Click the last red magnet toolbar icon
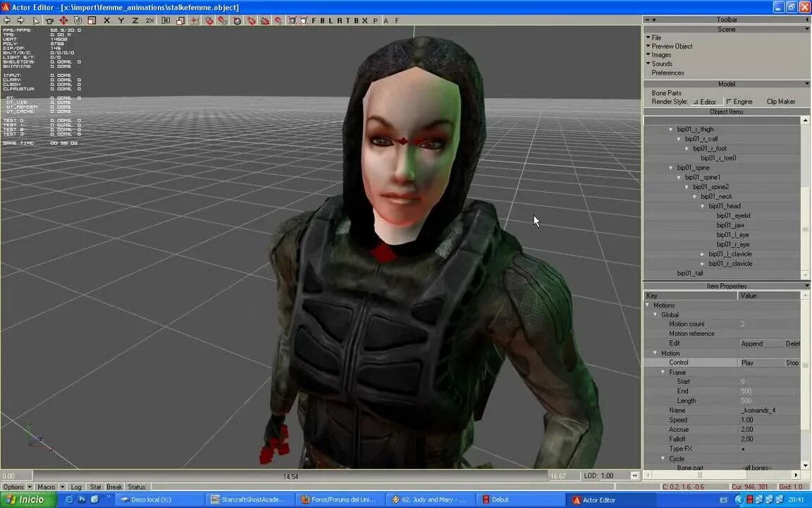812x508 pixels. pyautogui.click(x=278, y=20)
